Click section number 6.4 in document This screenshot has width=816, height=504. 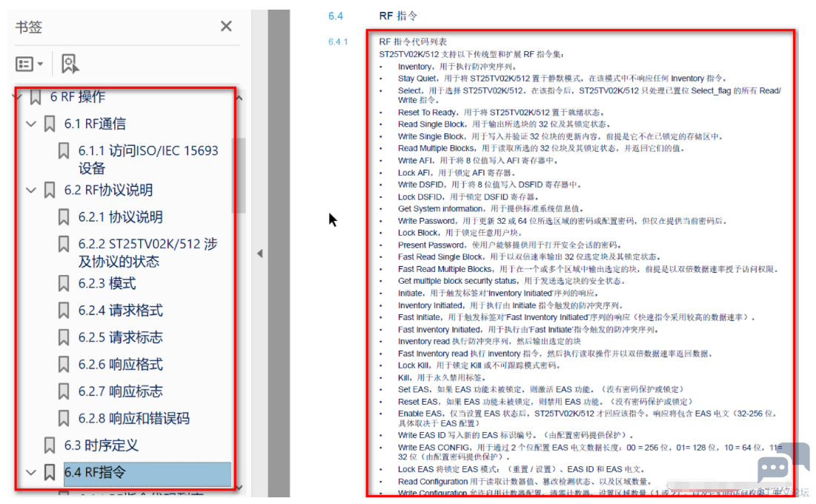(336, 16)
